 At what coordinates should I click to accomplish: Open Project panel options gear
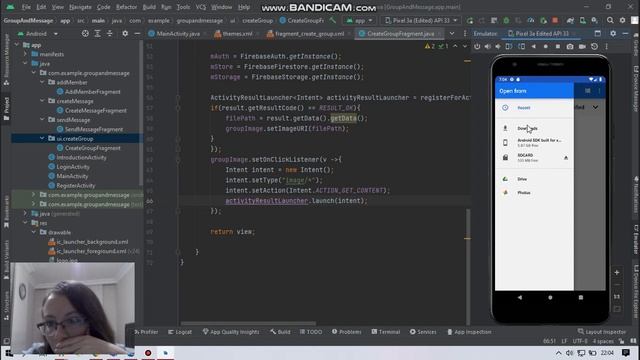pyautogui.click(x=125, y=33)
